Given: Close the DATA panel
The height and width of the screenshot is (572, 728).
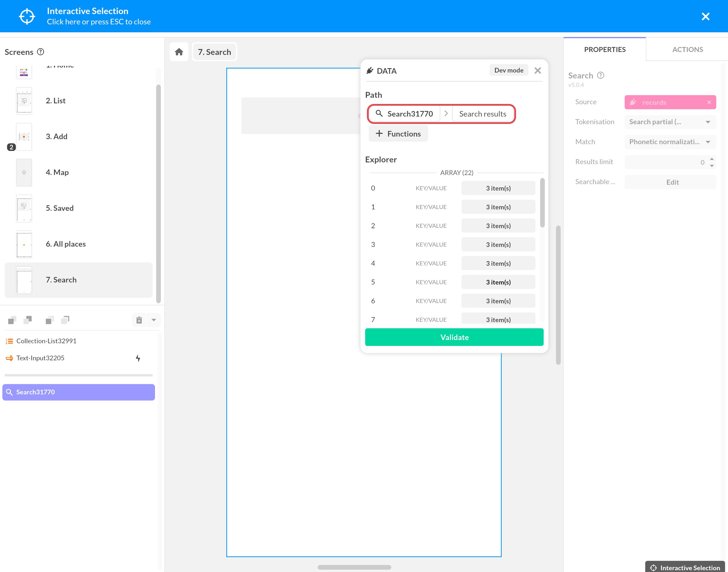Looking at the screenshot, I should coord(537,71).
